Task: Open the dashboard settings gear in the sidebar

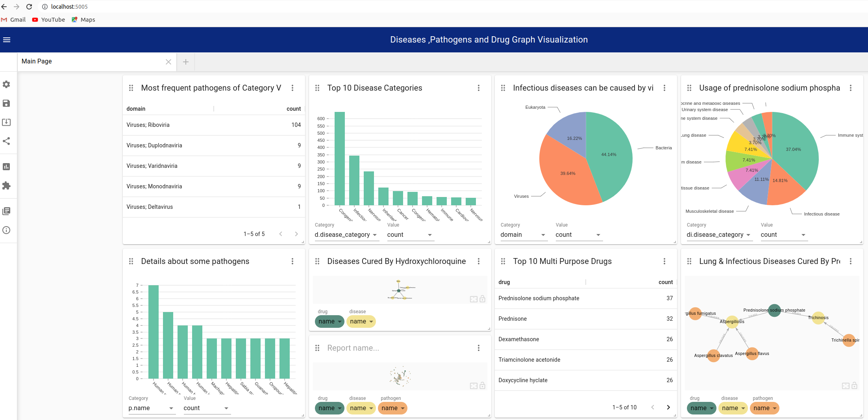Action: coord(6,84)
